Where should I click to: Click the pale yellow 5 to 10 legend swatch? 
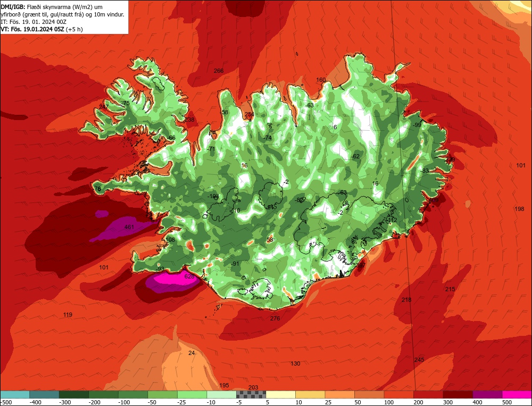click(280, 394)
